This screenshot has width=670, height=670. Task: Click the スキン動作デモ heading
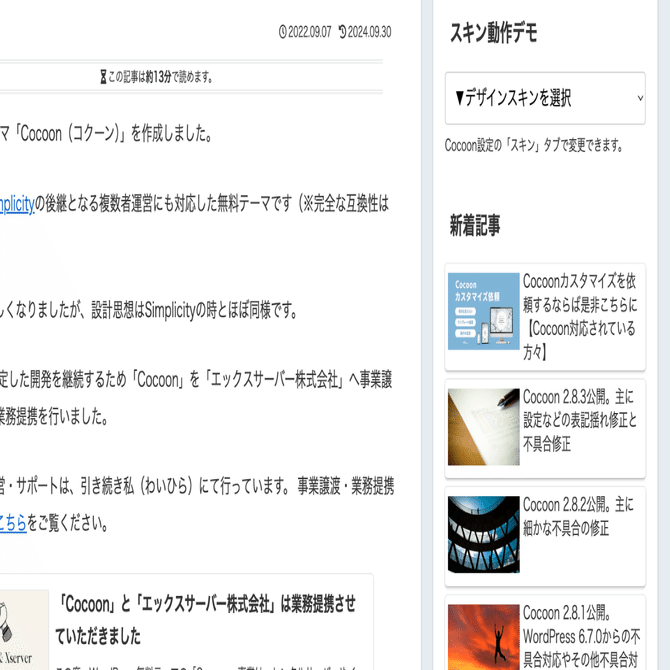click(494, 32)
